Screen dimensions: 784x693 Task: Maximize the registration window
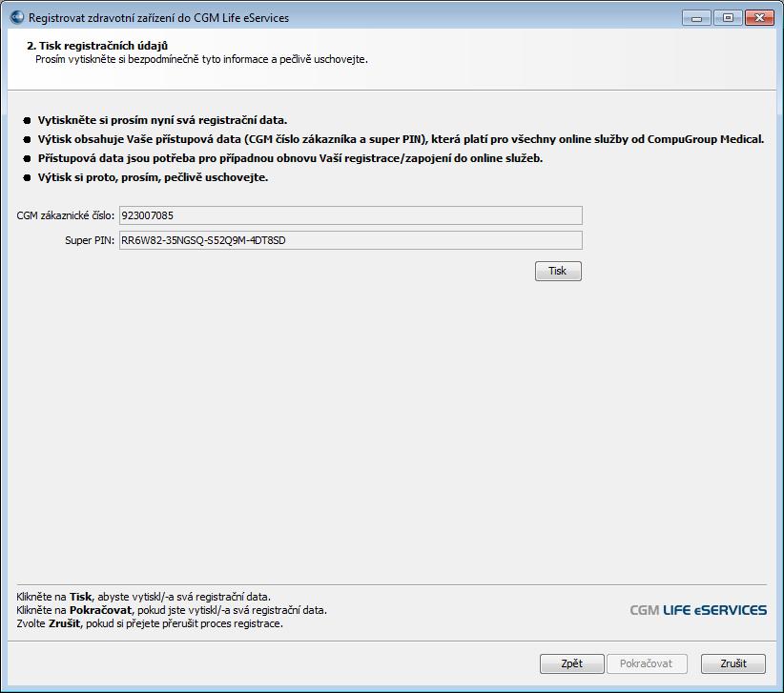[728, 18]
